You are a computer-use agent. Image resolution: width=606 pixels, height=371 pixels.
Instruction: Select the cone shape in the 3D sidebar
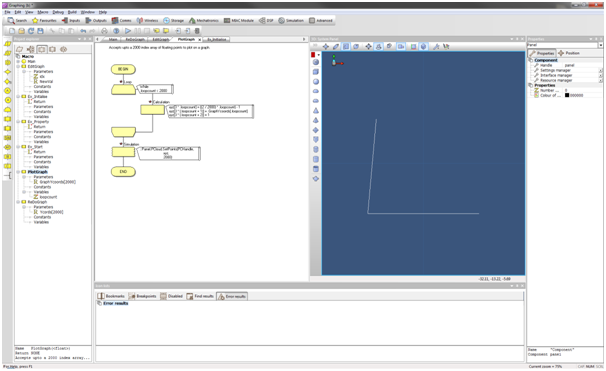click(316, 111)
